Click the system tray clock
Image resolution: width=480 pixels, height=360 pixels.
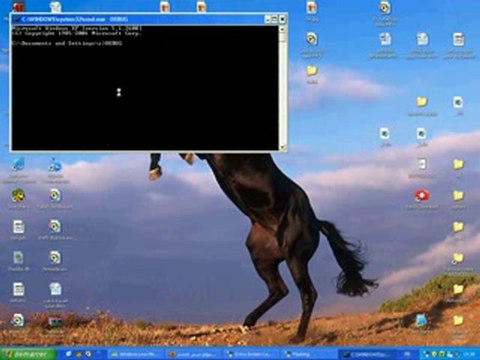(470, 354)
